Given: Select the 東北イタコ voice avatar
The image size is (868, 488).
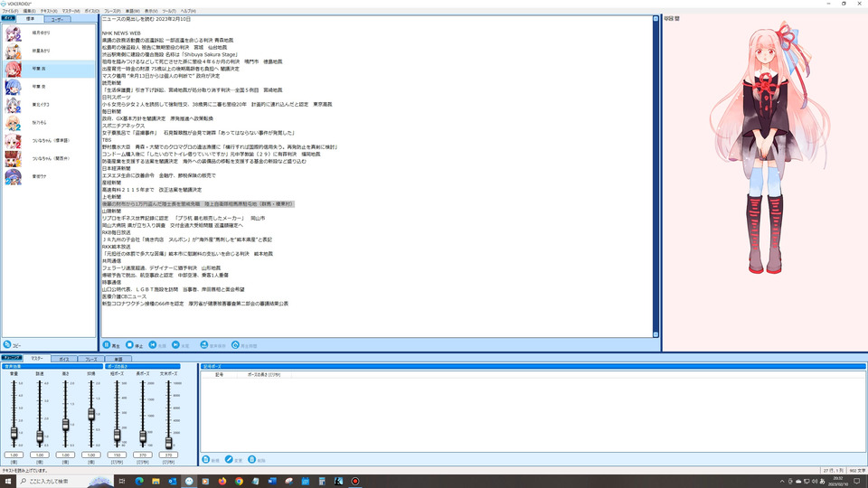Looking at the screenshot, I should coord(13,105).
